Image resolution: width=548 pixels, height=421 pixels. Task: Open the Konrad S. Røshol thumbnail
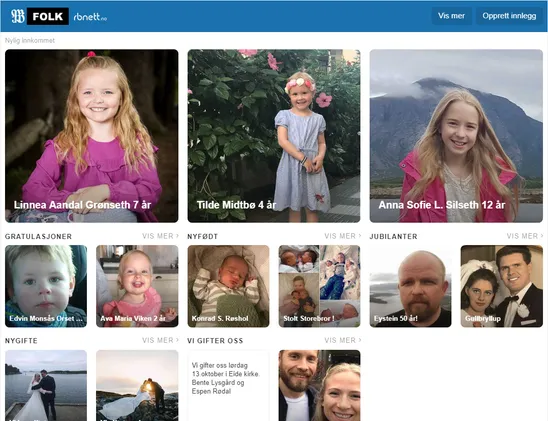click(228, 286)
